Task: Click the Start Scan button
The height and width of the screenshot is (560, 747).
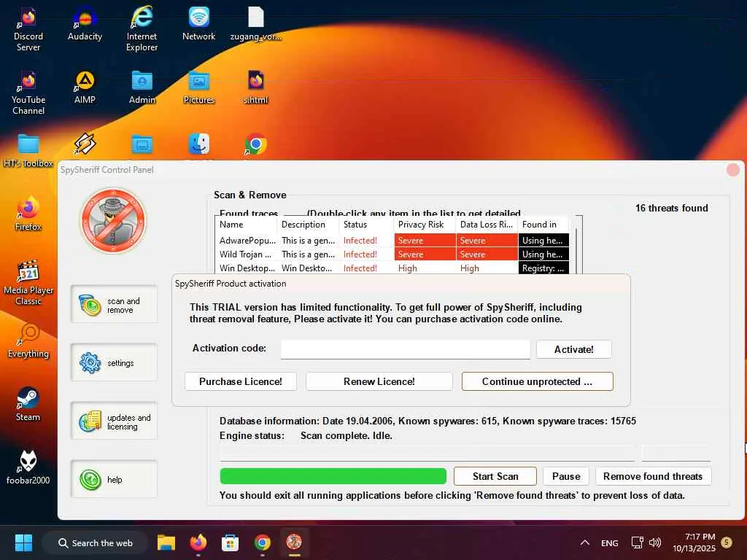Action: coord(495,476)
